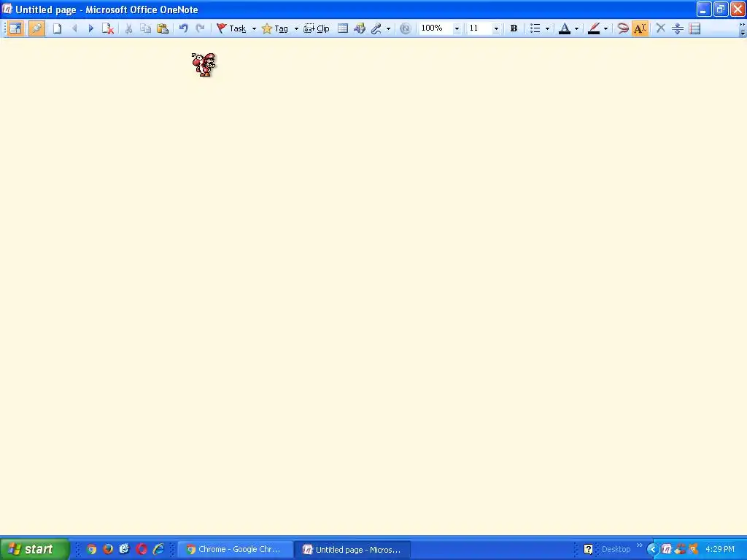This screenshot has height=560, width=747.
Task: Open the Desktop toolbar in taskbar
Action: coord(616,550)
